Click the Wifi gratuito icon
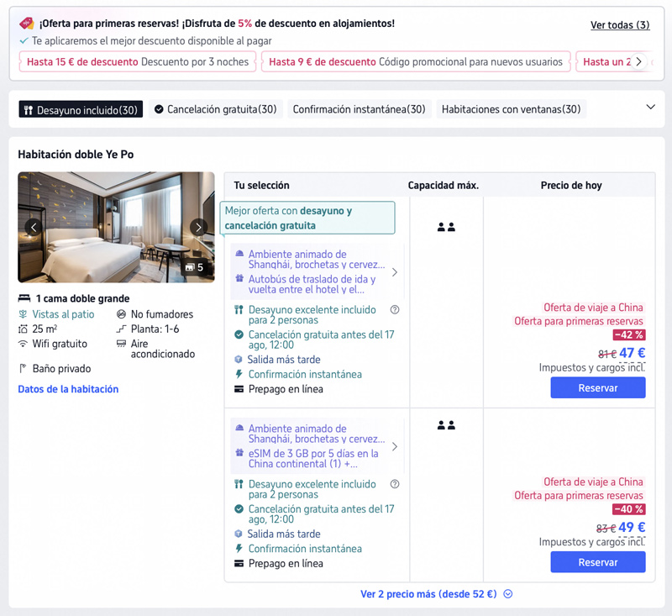672x616 pixels. click(x=23, y=344)
